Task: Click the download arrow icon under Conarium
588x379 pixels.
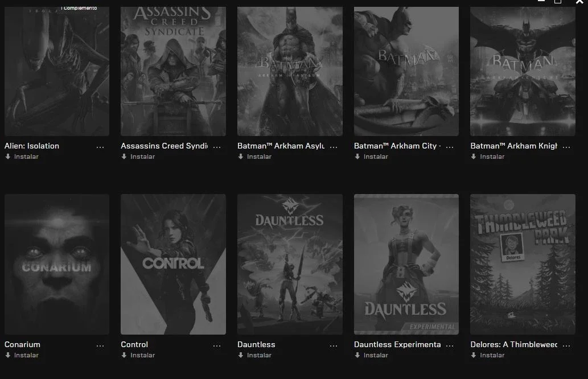Action: click(x=7, y=355)
